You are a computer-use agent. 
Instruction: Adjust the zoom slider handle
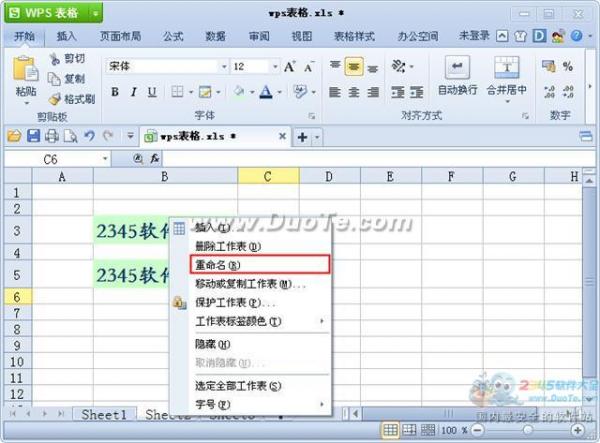click(528, 430)
